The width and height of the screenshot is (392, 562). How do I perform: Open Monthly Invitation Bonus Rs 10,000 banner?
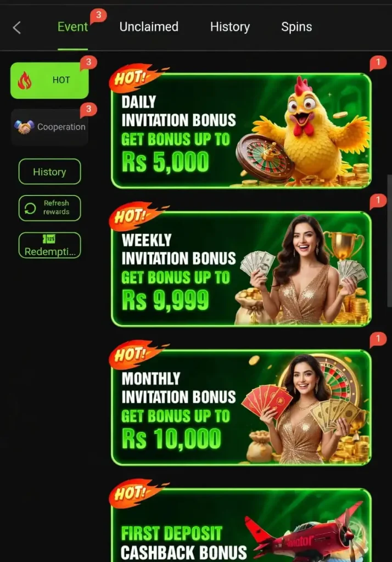tap(241, 407)
